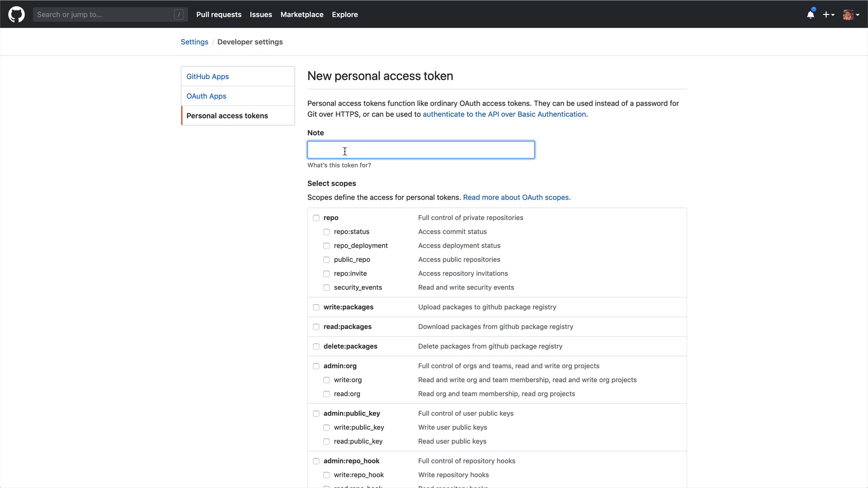Click the Settings breadcrumb link

click(194, 42)
